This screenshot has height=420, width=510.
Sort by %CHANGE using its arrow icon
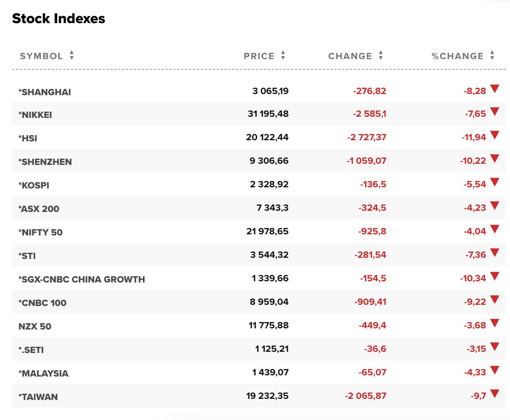click(x=492, y=55)
